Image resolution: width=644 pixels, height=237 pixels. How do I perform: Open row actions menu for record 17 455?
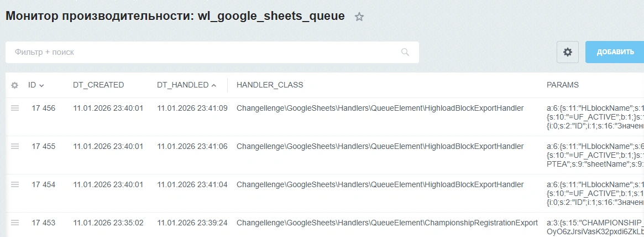point(15,147)
